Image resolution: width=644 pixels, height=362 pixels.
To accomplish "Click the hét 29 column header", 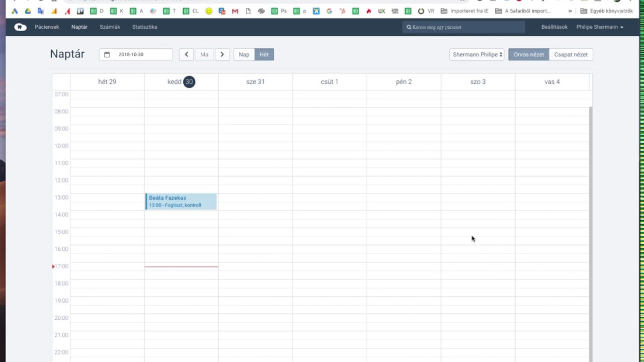I will pyautogui.click(x=107, y=82).
